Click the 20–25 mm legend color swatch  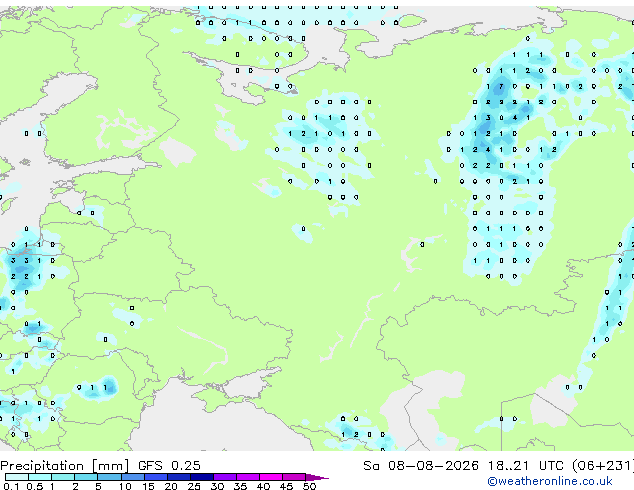point(178,477)
